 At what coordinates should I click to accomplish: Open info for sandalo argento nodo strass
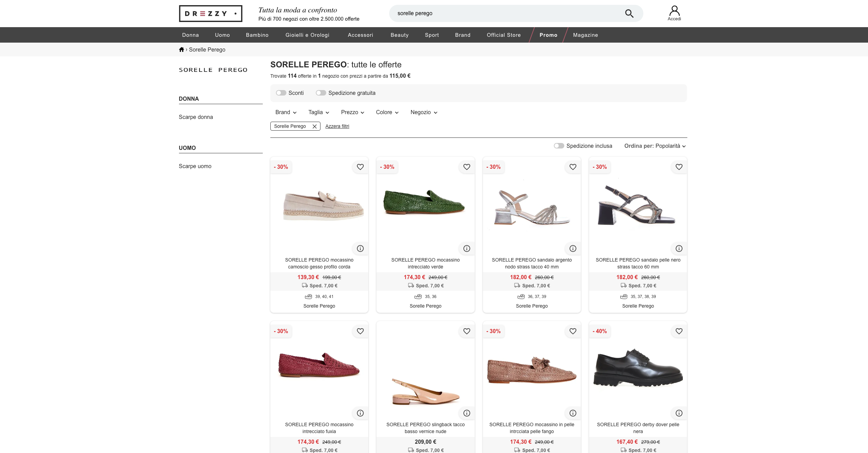pos(573,248)
